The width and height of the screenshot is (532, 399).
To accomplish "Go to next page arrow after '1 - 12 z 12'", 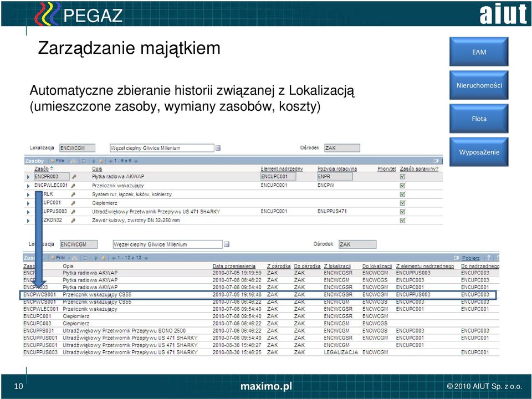I will point(146,258).
